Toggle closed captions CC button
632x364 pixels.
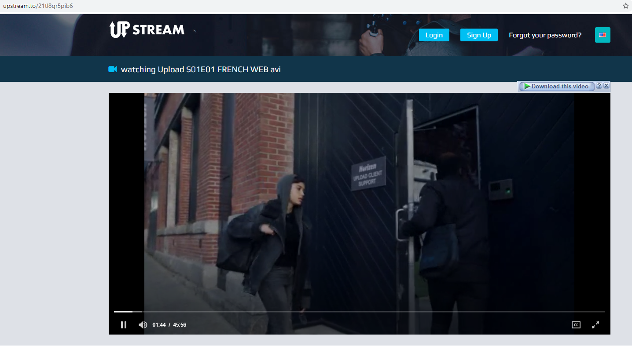point(576,325)
